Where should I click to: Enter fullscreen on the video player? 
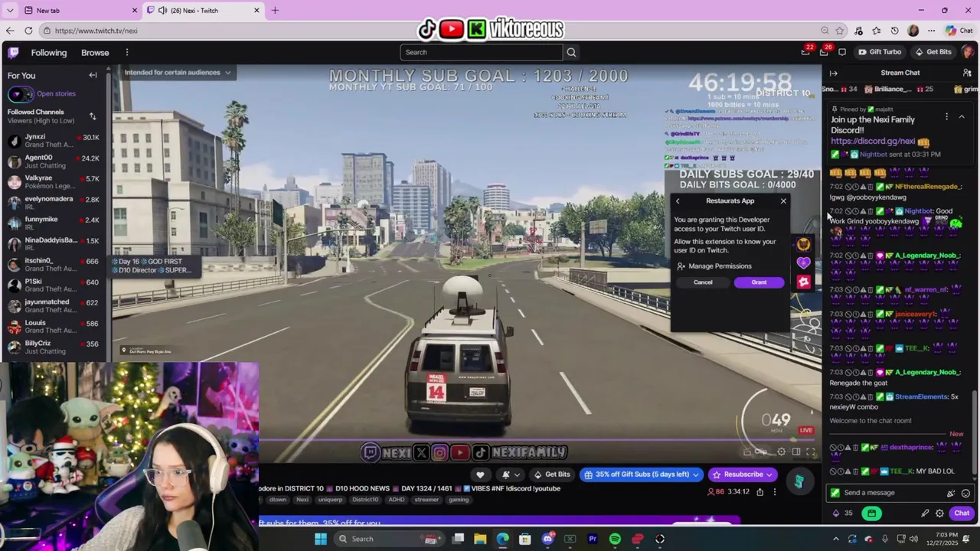point(811,452)
